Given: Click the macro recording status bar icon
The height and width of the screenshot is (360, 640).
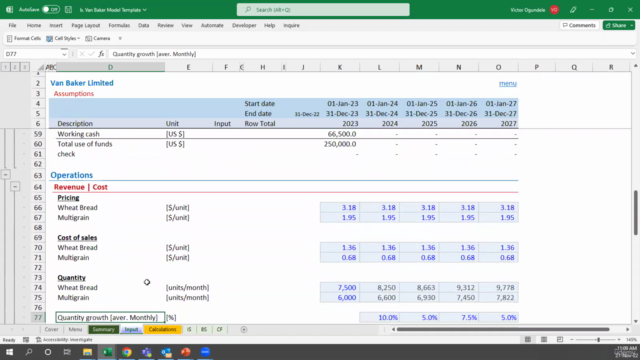Looking at the screenshot, I should point(26,340).
